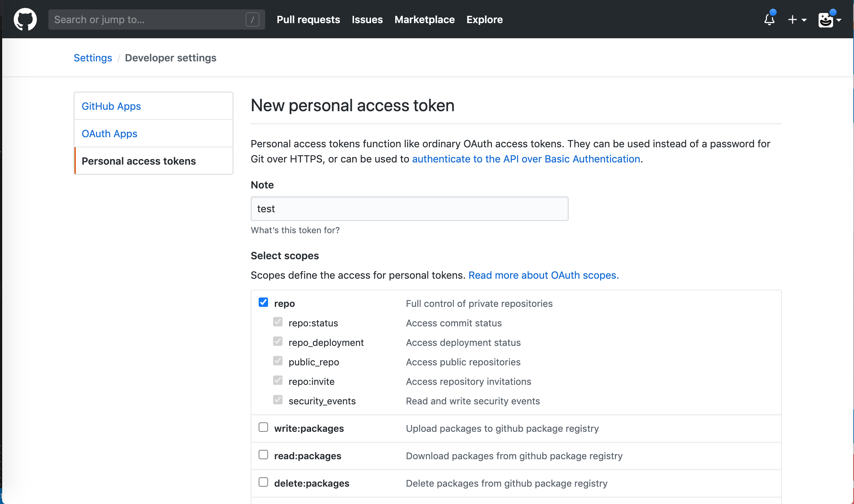Select GitHub Apps in sidebar
Viewport: 854px width, 504px height.
coord(111,106)
